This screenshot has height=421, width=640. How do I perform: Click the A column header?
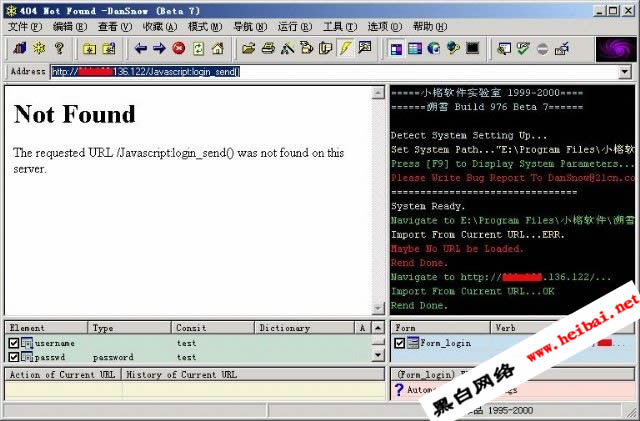coord(363,327)
